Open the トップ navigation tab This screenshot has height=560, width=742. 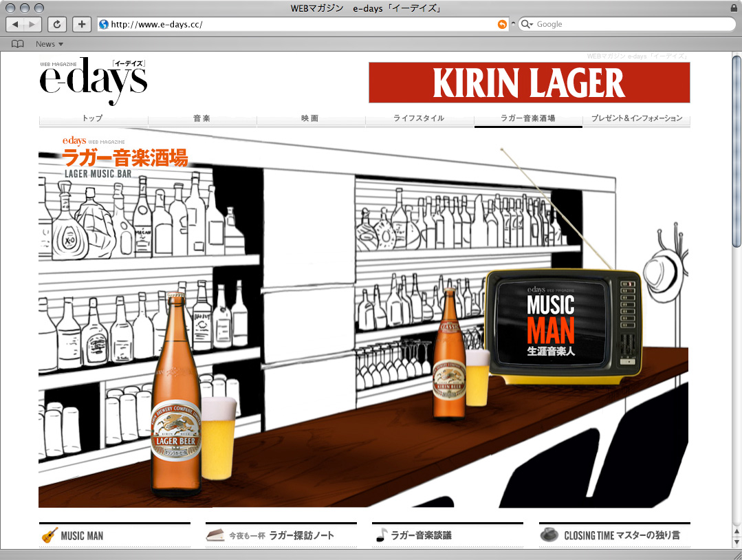[93, 118]
